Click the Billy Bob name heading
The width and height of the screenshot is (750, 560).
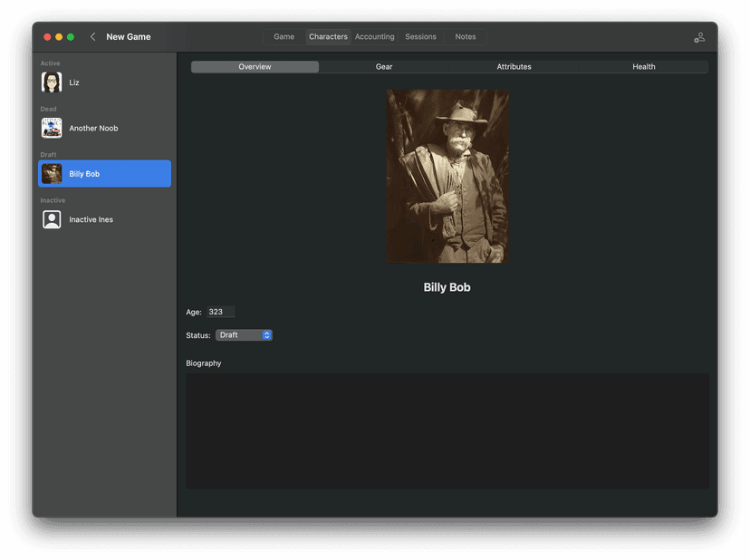[447, 287]
